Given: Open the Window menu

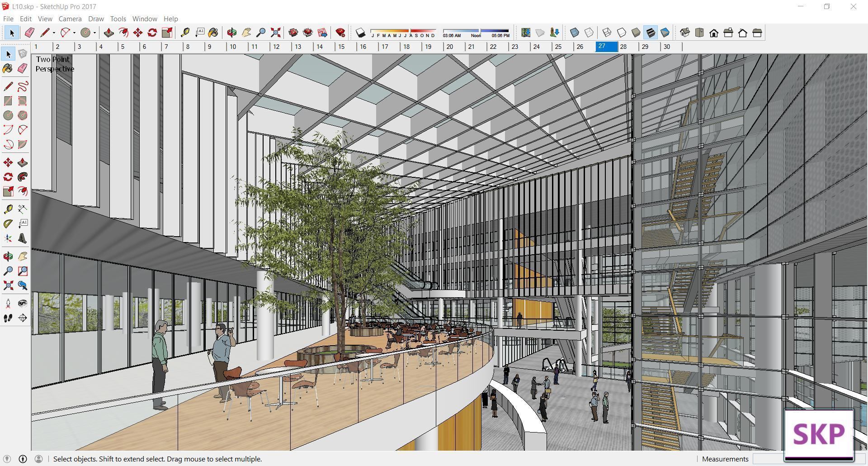Looking at the screenshot, I should point(145,19).
